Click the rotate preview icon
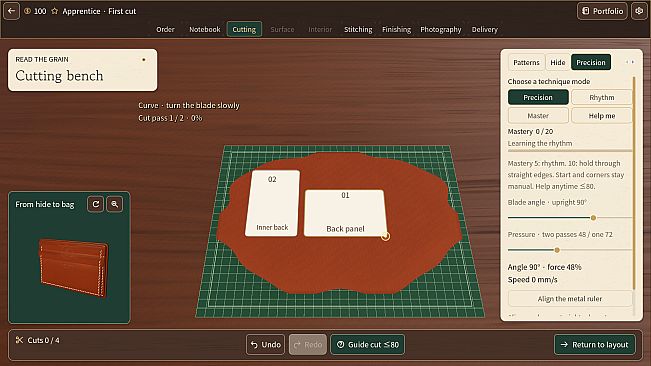The width and height of the screenshot is (651, 366). [x=95, y=204]
